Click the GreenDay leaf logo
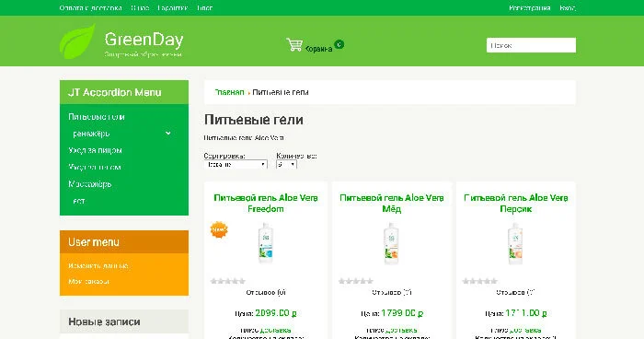Image resolution: width=644 pixels, height=339 pixels. pos(77,41)
